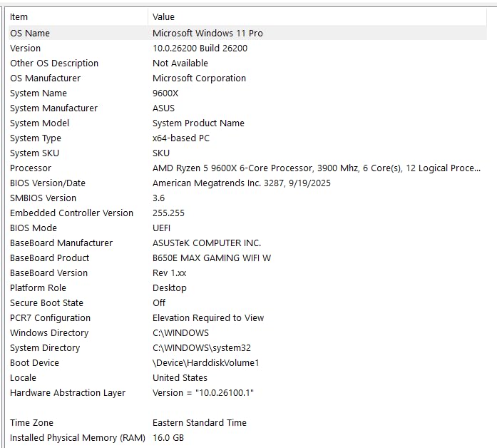Click the ASUSTeK COMPUTER INC. value
Screen dimensions: 497x448
click(207, 243)
